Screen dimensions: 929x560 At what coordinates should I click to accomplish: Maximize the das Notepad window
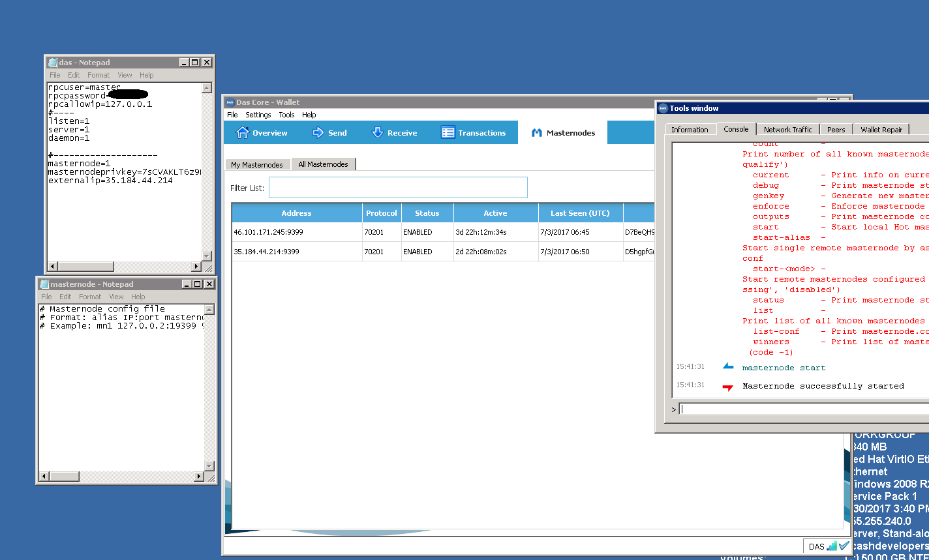tap(195, 63)
